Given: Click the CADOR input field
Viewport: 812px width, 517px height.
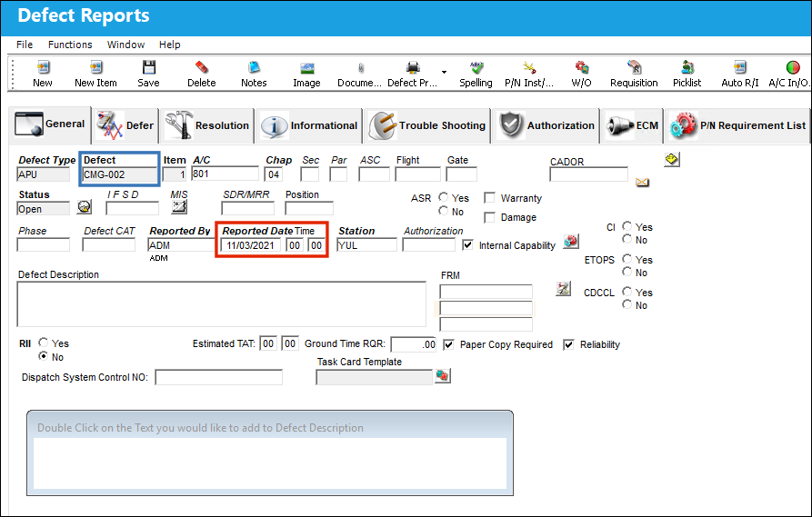Looking at the screenshot, I should [589, 175].
